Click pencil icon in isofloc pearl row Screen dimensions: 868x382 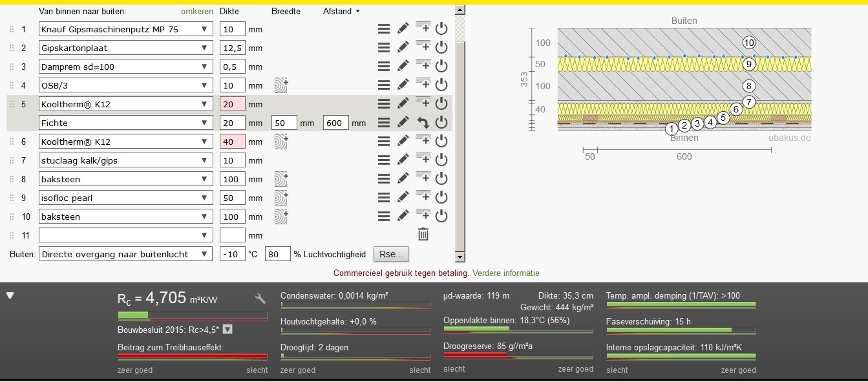[403, 198]
